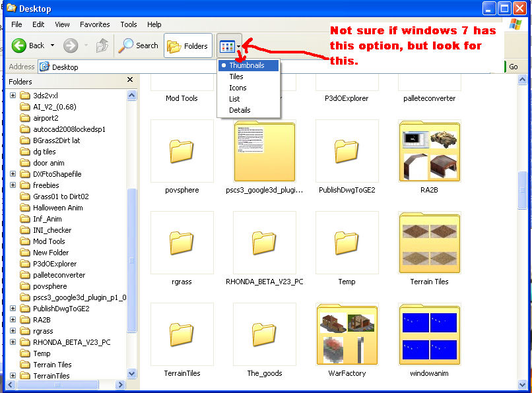Select Temp folder thumbnail

[347, 243]
